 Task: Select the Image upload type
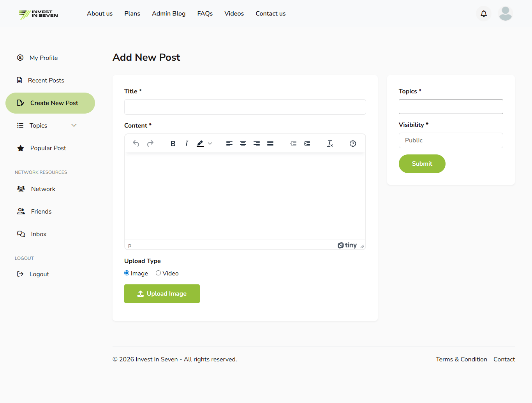click(x=127, y=273)
